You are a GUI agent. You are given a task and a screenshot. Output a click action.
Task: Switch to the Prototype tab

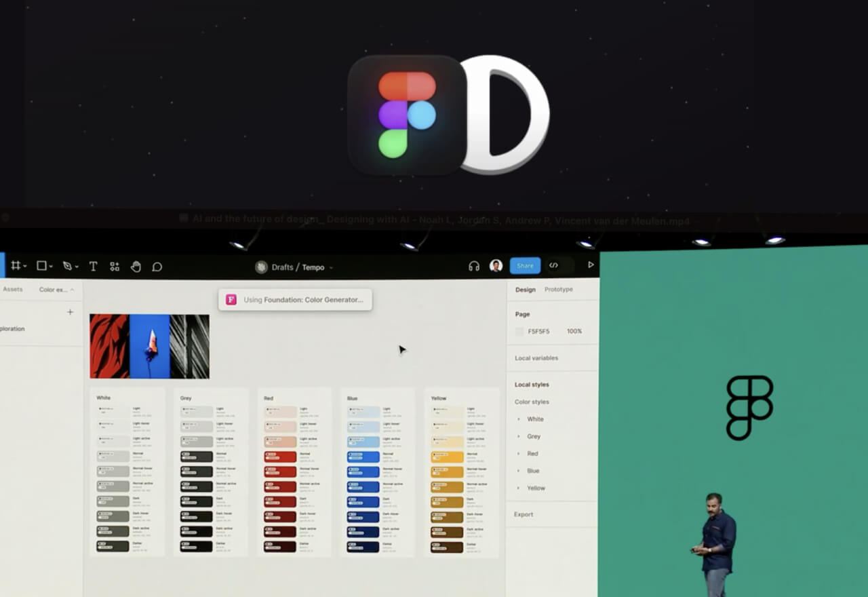[x=559, y=290]
